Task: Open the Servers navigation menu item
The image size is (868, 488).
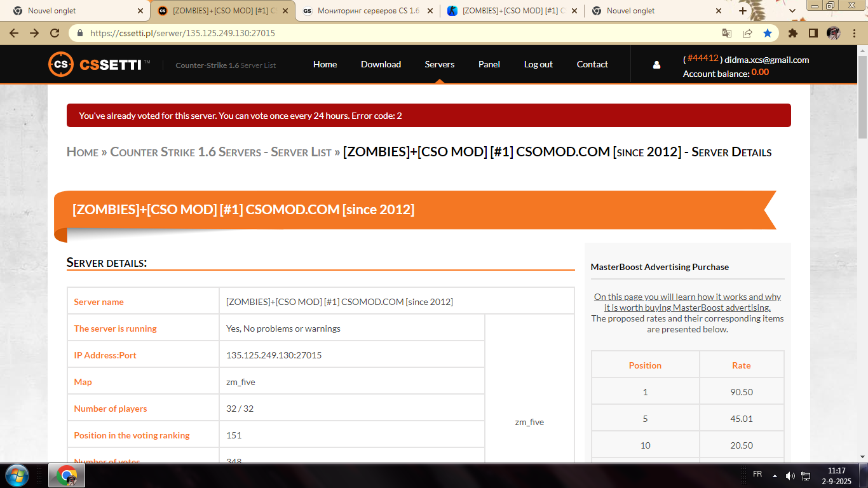Action: 439,64
